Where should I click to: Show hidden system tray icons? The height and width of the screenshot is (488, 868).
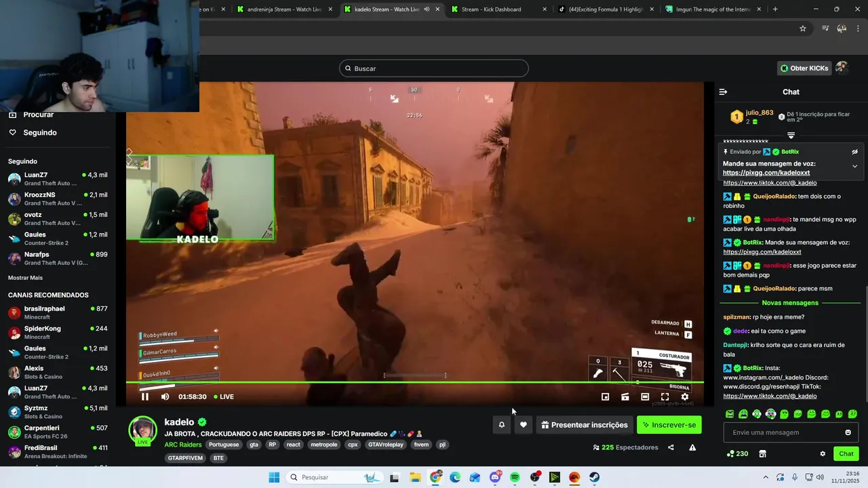click(766, 477)
